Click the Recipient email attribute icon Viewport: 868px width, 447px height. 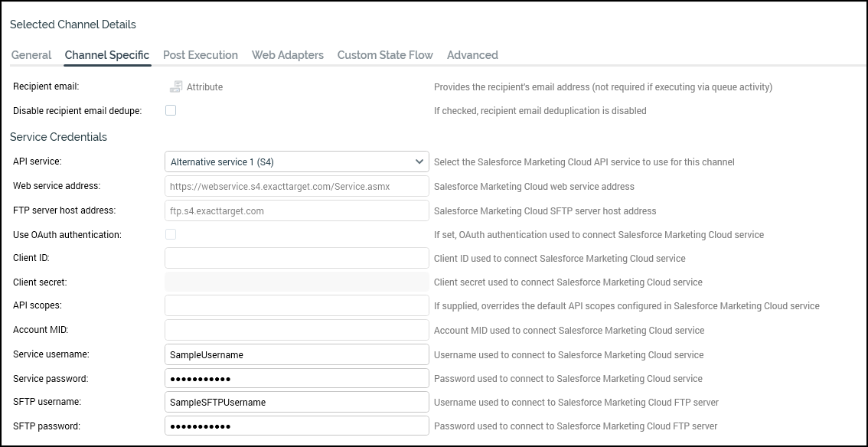pos(176,86)
